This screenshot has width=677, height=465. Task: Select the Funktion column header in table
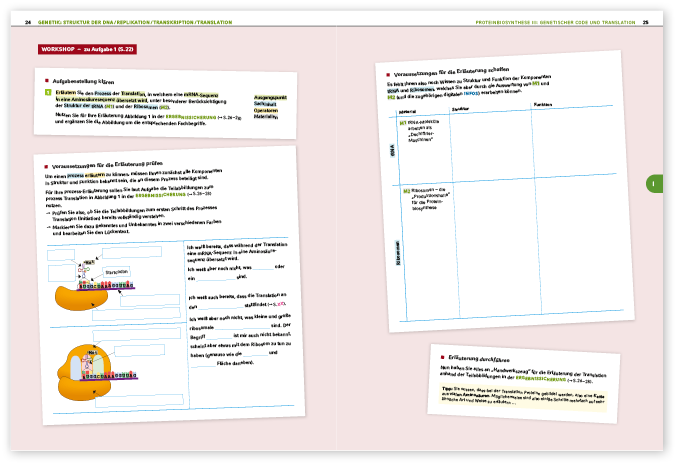(x=541, y=105)
